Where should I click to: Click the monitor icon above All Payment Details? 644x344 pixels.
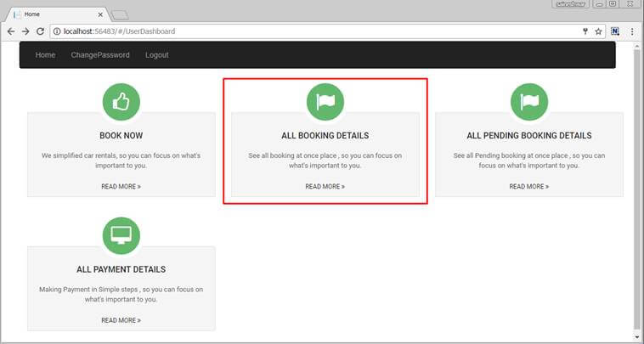(121, 235)
